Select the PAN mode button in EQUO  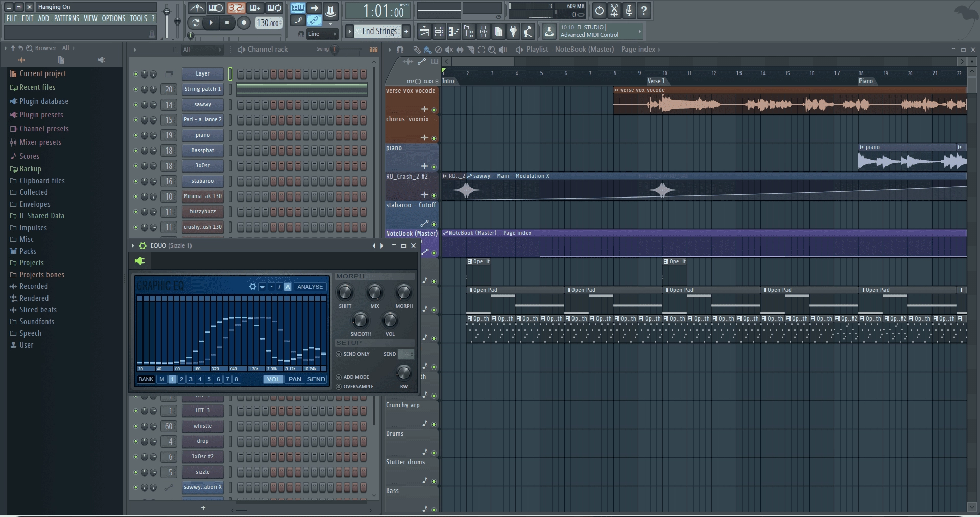pos(295,379)
